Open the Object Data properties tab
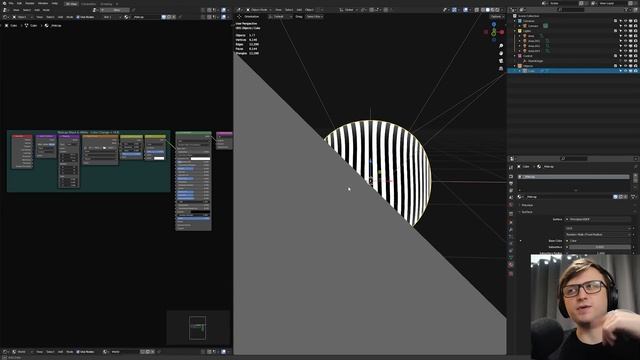640x360 pixels. [511, 258]
